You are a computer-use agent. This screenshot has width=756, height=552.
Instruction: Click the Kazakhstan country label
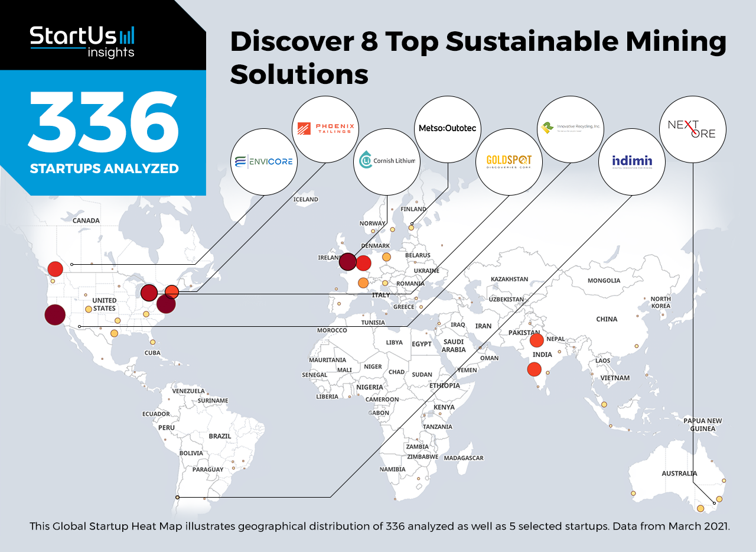[509, 279]
